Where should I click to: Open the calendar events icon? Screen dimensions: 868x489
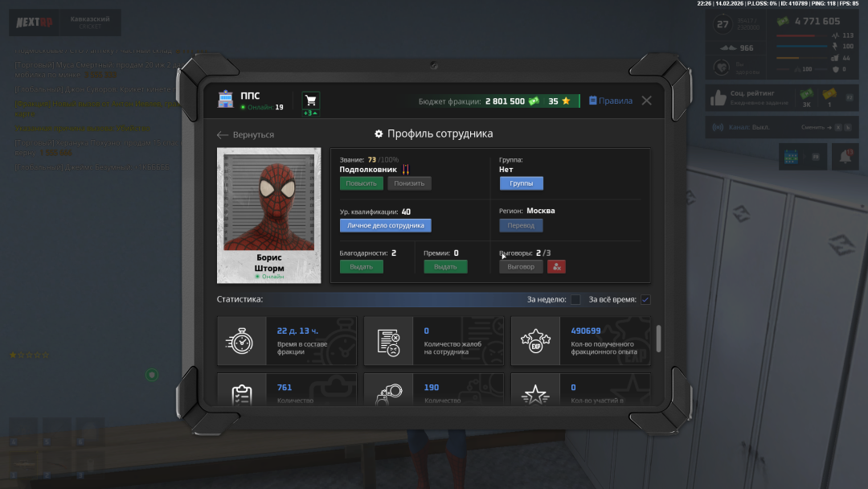[x=790, y=158]
